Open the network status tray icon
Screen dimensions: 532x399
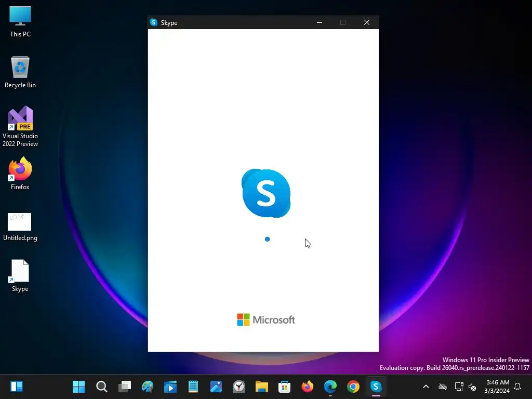[x=459, y=387]
